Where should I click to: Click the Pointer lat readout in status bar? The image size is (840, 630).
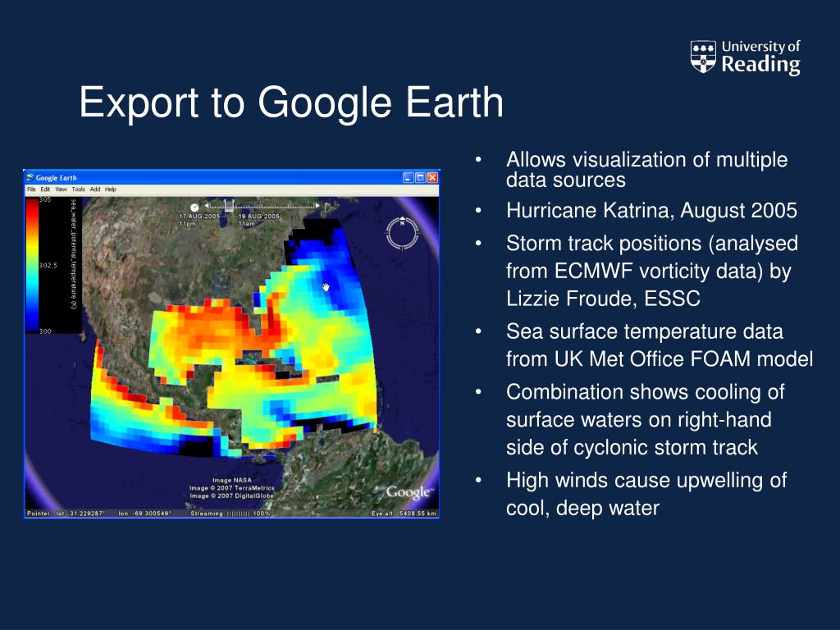tap(66, 514)
